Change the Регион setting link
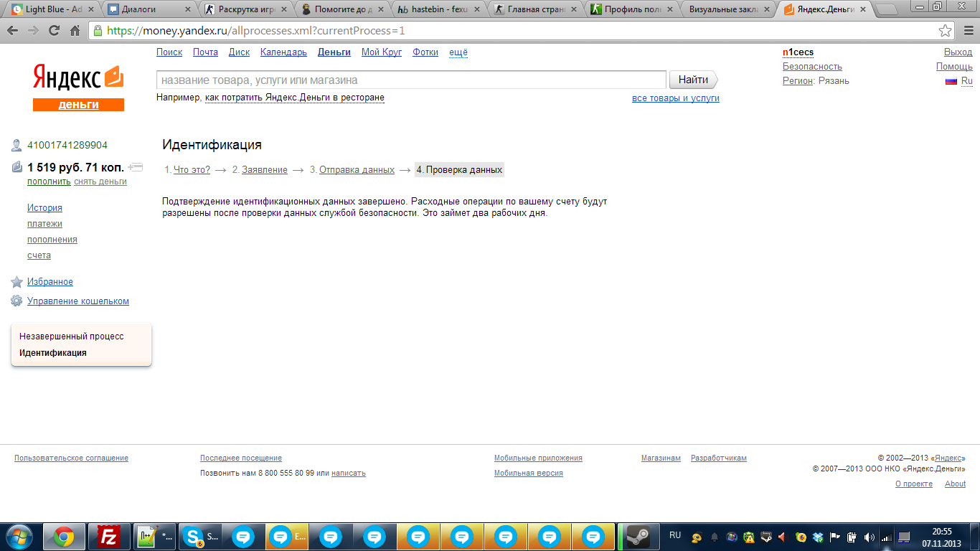This screenshot has width=980, height=551. pyautogui.click(x=798, y=81)
